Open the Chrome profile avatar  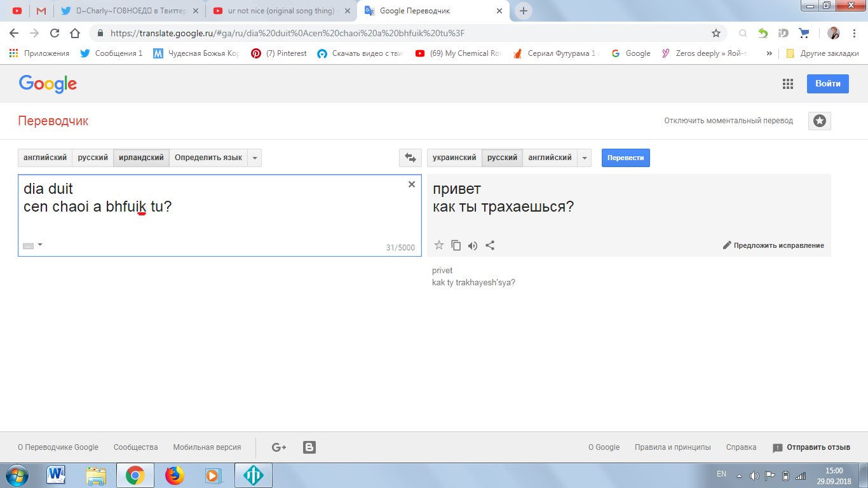tap(834, 33)
